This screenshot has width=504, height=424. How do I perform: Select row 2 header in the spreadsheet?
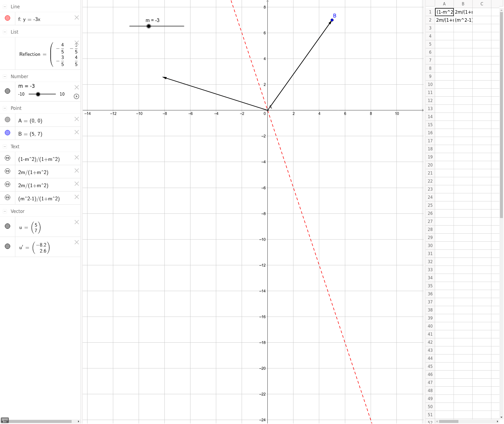[430, 20]
